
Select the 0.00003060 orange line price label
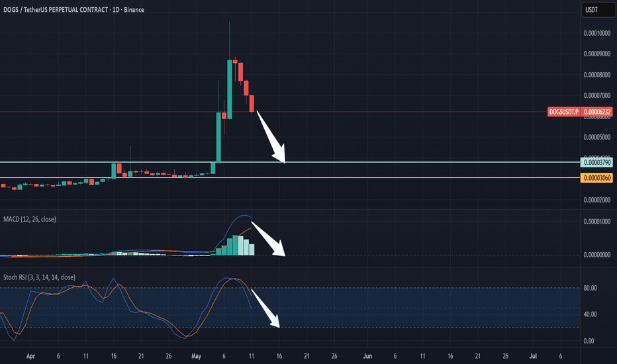[x=597, y=178]
